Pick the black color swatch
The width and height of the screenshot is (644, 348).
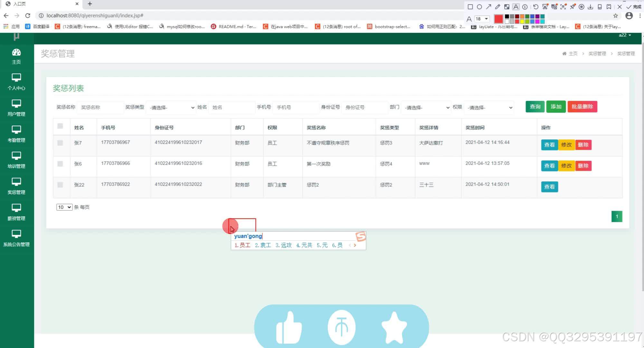507,16
